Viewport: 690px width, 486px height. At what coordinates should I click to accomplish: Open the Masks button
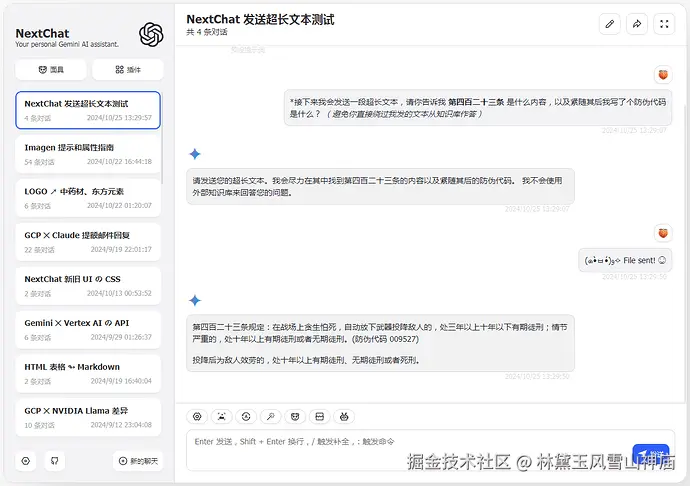pos(51,70)
